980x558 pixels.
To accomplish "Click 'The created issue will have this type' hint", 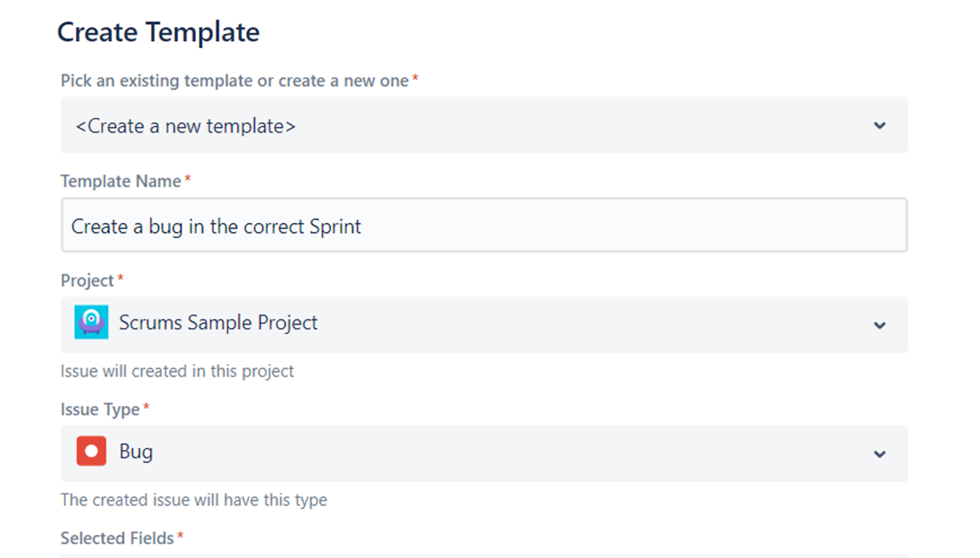I will 194,500.
